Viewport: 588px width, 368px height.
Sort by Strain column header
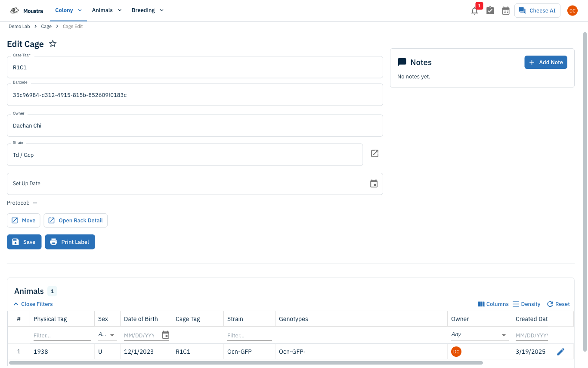coord(249,319)
